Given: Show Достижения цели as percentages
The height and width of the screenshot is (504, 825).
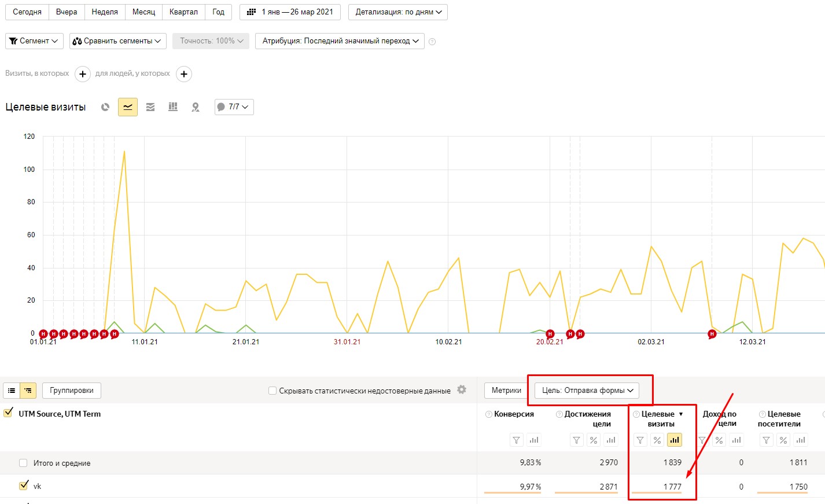Looking at the screenshot, I should (594, 440).
